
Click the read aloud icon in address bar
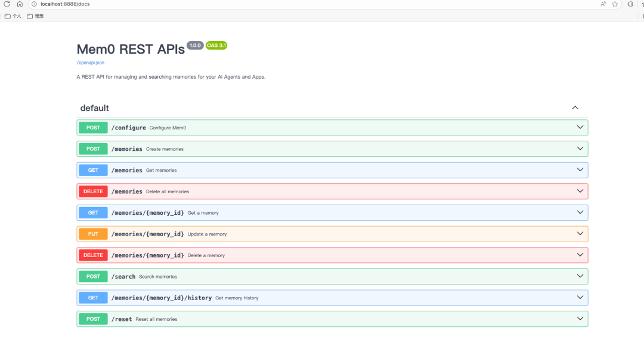pyautogui.click(x=603, y=4)
